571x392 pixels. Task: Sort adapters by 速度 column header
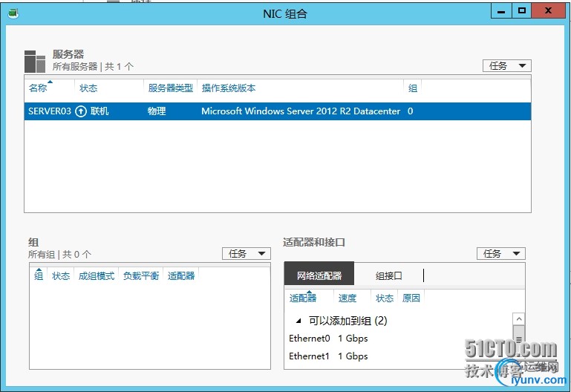pyautogui.click(x=348, y=298)
